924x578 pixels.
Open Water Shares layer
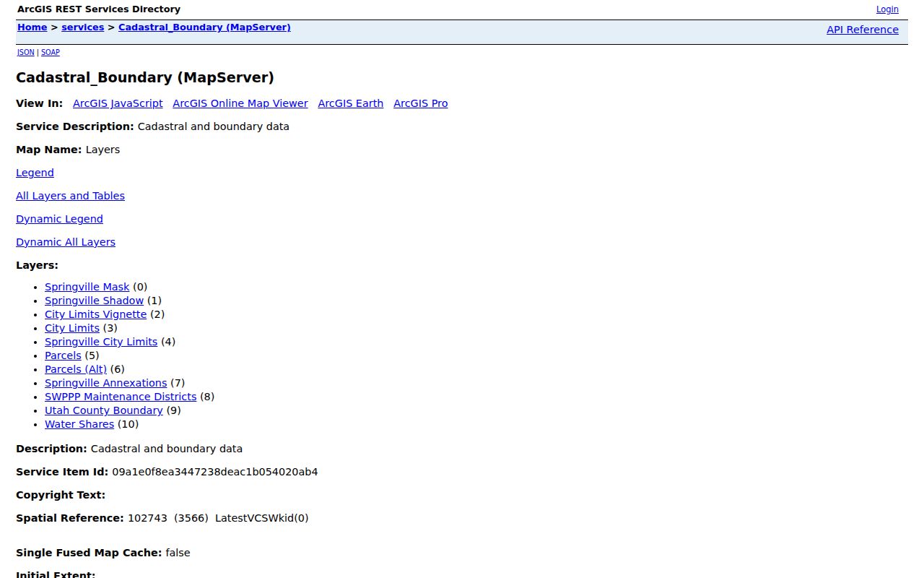[x=79, y=424]
